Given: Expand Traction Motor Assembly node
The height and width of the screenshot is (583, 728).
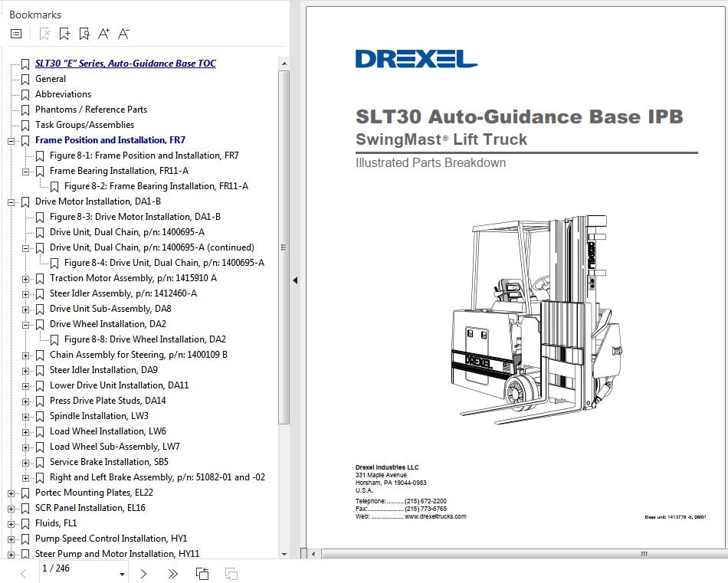Looking at the screenshot, I should [25, 279].
